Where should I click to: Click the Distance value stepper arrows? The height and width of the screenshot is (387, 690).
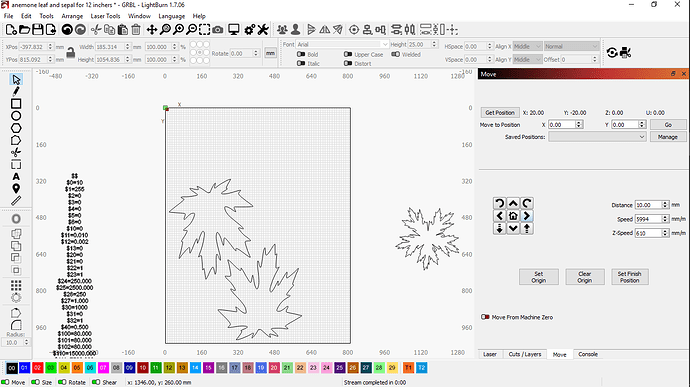pos(665,205)
